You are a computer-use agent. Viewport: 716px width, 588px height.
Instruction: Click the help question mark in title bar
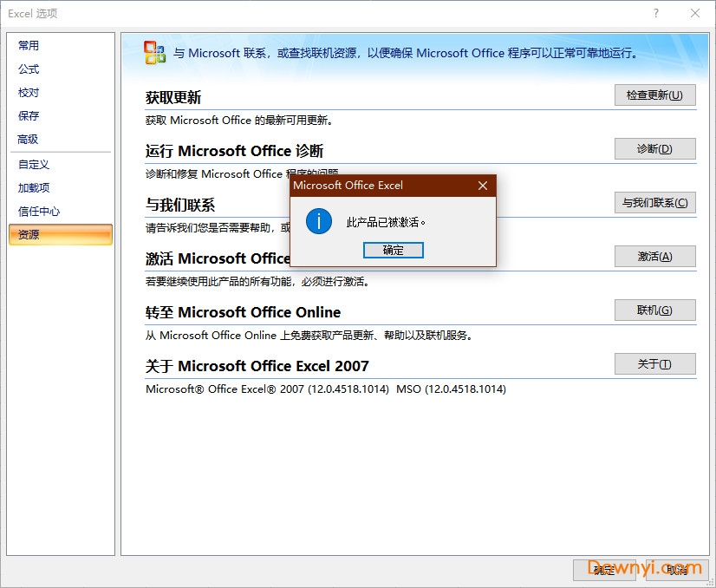pyautogui.click(x=656, y=13)
